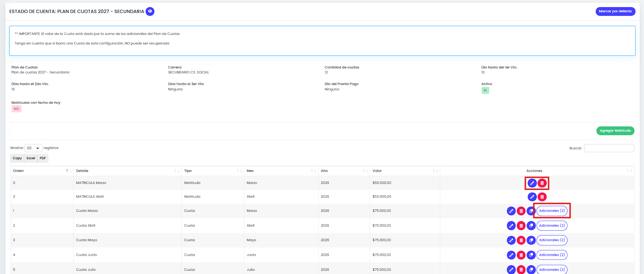This screenshot has height=274, width=644.
Task: Open Adicionales (2) for Cuota Junio
Action: (552, 255)
